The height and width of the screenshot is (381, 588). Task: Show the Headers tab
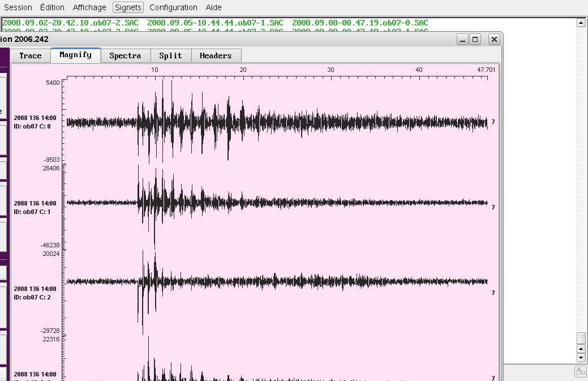(x=216, y=55)
